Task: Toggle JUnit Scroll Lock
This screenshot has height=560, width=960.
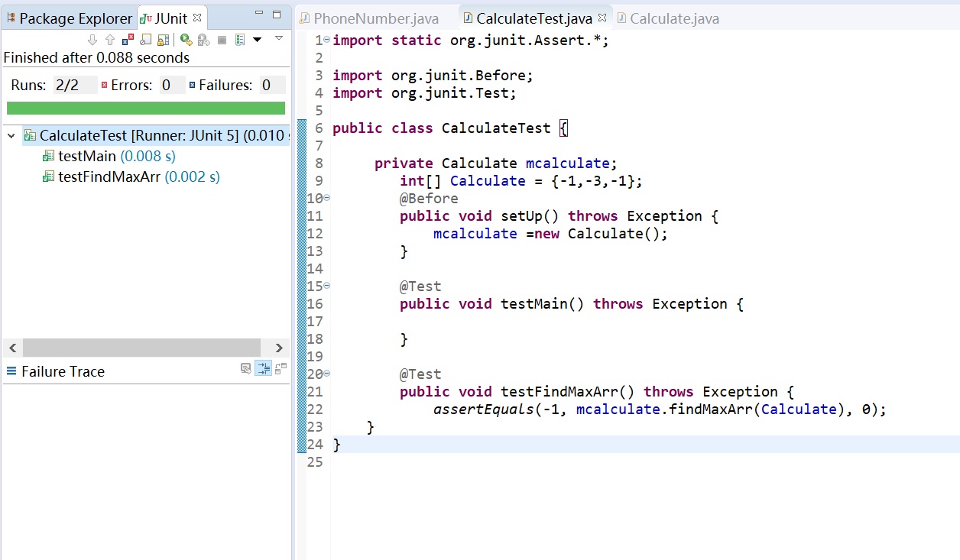Action: click(x=163, y=40)
